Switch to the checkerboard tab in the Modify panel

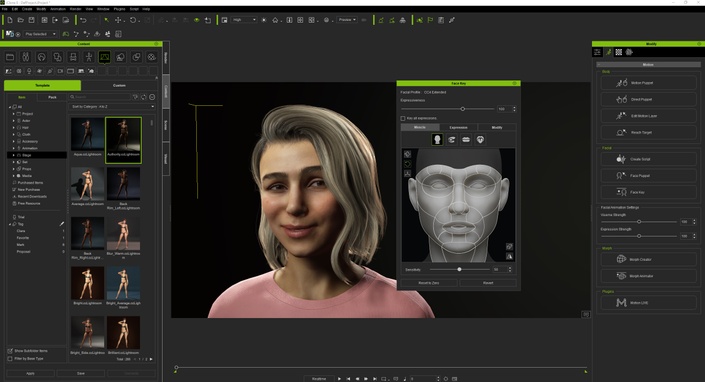(x=619, y=52)
